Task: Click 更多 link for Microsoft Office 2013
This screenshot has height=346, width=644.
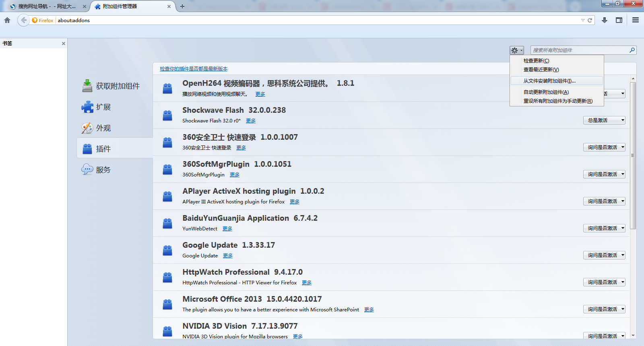Action: click(x=369, y=309)
